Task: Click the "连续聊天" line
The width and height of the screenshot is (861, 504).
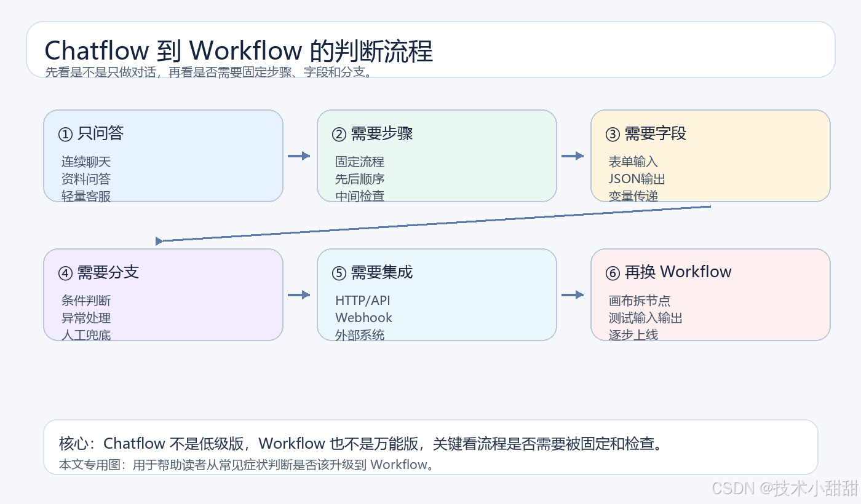Action: click(x=86, y=162)
